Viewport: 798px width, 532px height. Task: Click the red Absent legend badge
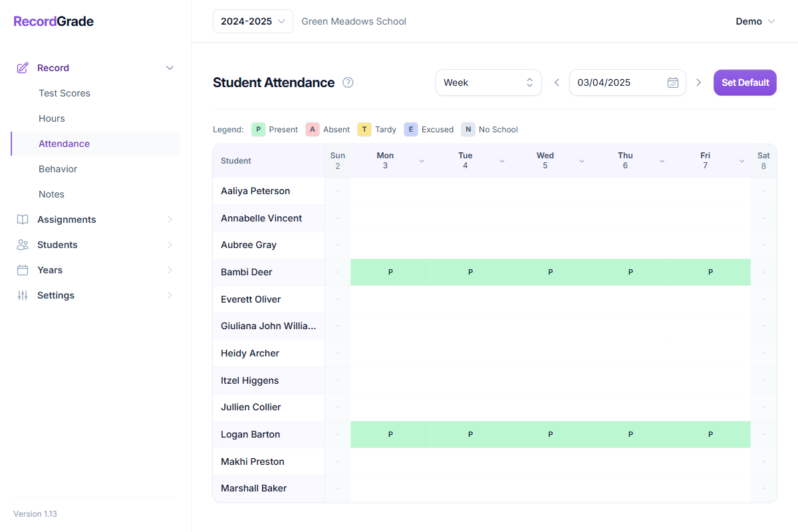[x=313, y=130]
